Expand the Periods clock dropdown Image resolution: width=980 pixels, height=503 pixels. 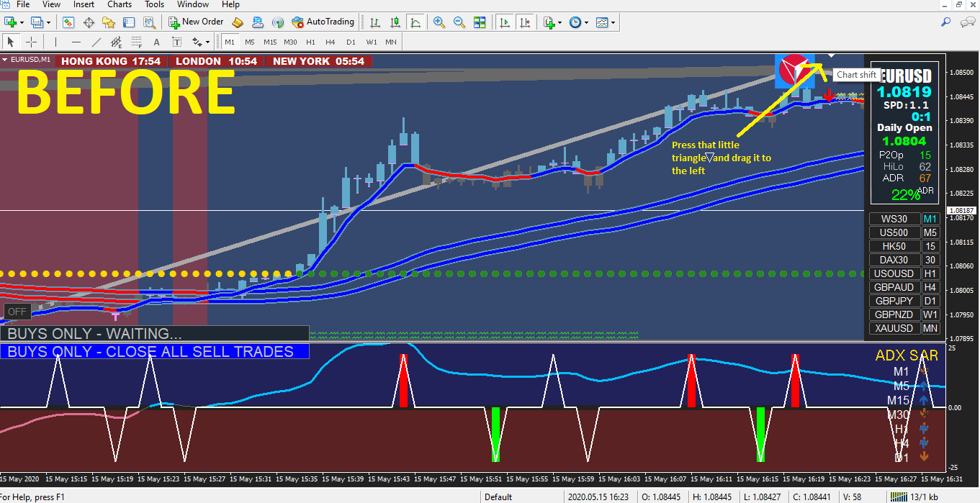click(x=586, y=22)
